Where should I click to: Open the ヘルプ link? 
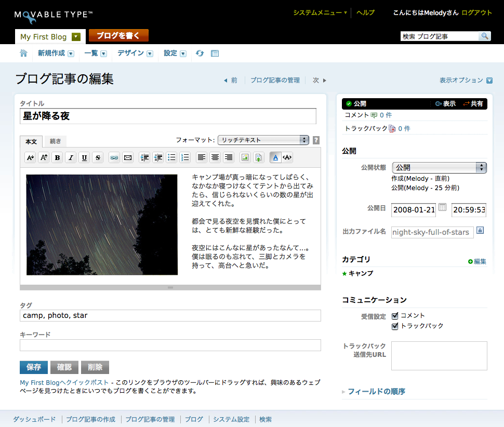point(365,12)
